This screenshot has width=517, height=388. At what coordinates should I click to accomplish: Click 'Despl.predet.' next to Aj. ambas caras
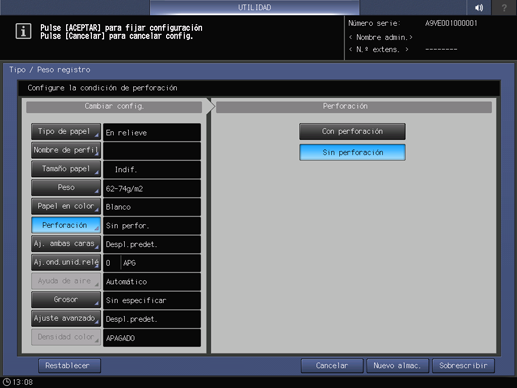pos(152,244)
